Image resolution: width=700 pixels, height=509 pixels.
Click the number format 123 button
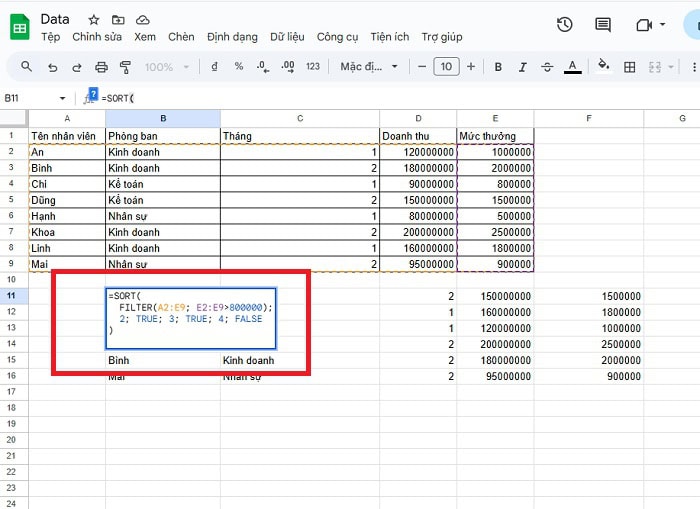(313, 67)
